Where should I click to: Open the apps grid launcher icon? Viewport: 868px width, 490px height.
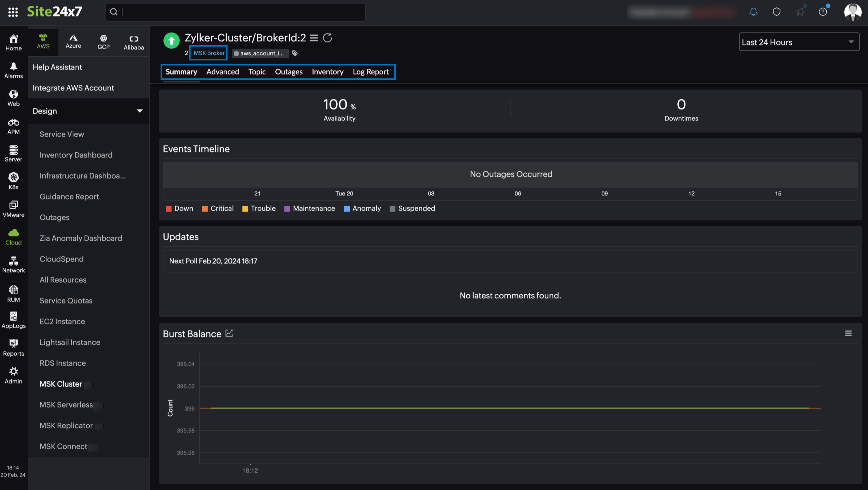pyautogui.click(x=13, y=12)
